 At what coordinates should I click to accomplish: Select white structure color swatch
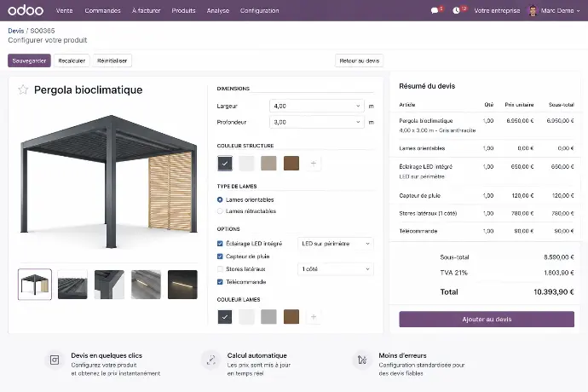[246, 163]
